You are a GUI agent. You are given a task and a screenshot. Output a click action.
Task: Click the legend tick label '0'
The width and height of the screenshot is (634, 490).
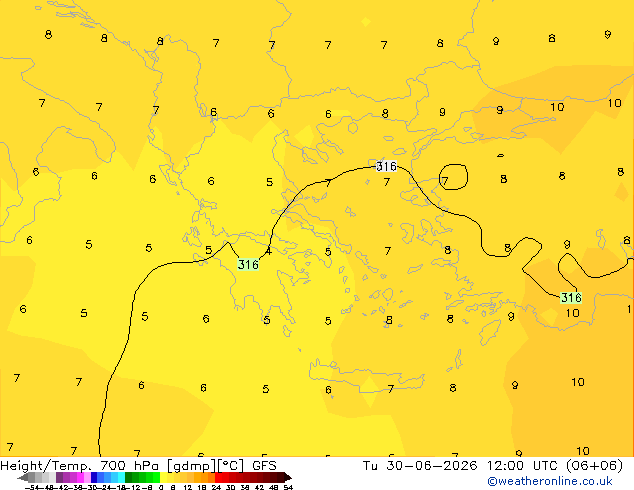click(x=161, y=487)
